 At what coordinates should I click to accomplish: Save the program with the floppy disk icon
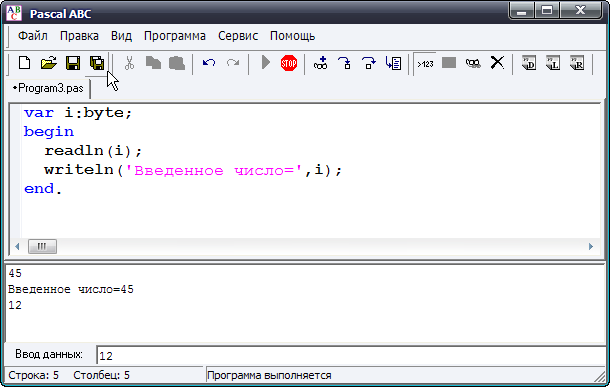pos(73,63)
